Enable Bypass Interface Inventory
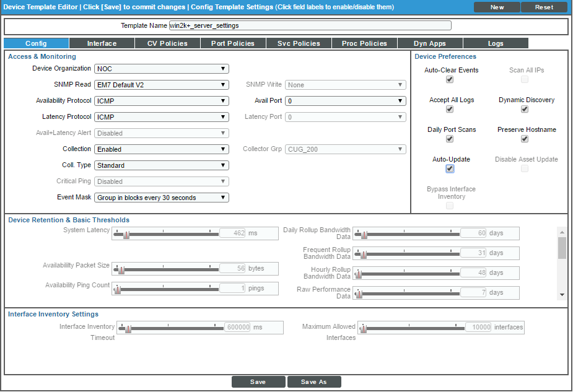Image resolution: width=573 pixels, height=392 pixels. 449,206
